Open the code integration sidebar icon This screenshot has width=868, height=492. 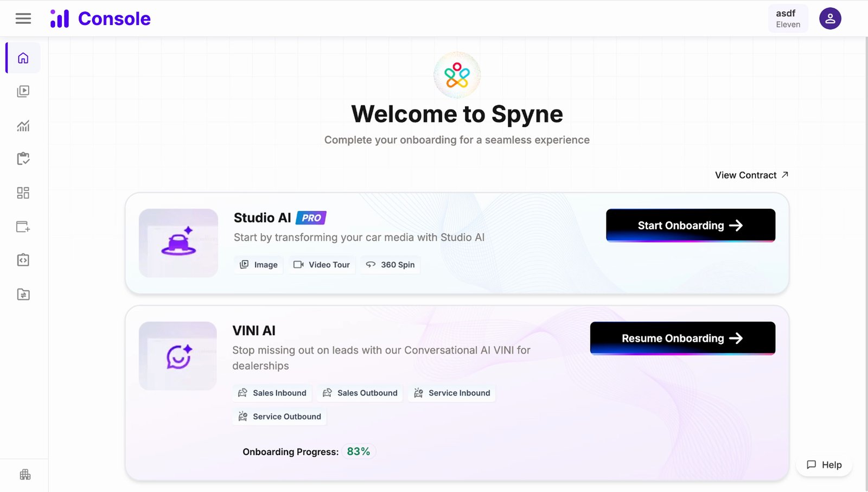[23, 260]
